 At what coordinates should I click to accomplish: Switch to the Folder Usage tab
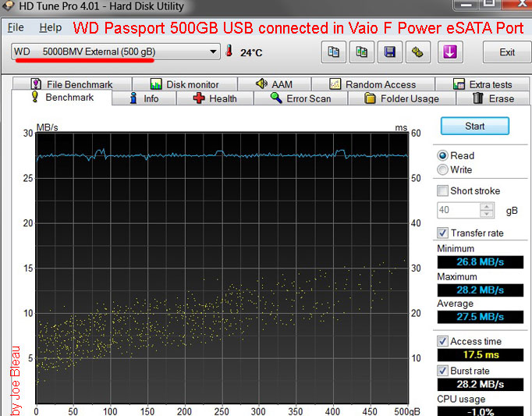402,98
